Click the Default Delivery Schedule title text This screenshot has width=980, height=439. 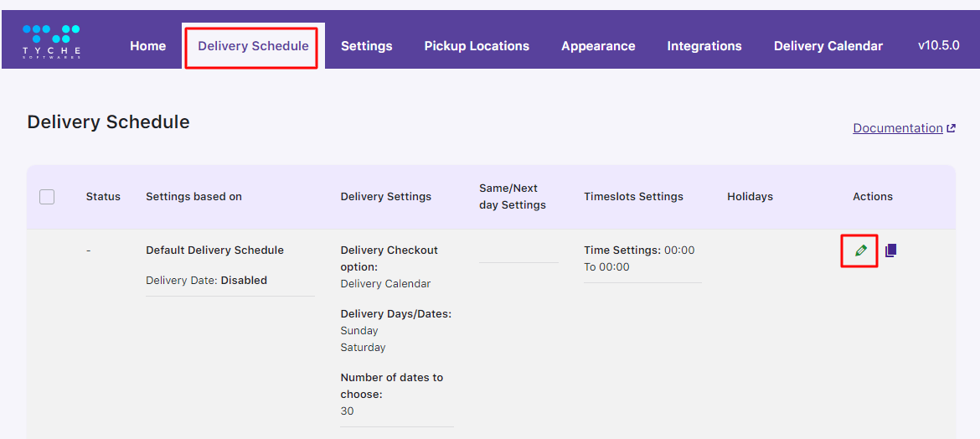point(214,250)
